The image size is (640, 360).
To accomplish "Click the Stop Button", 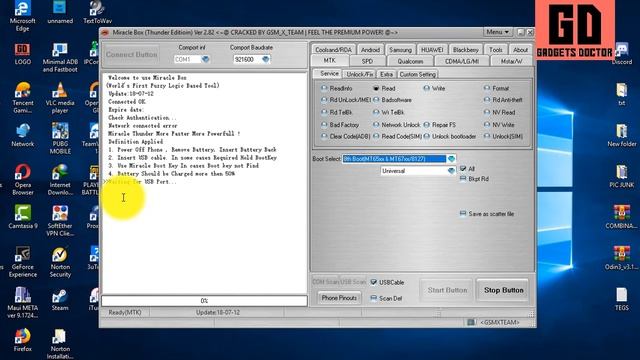I will coord(503,290).
